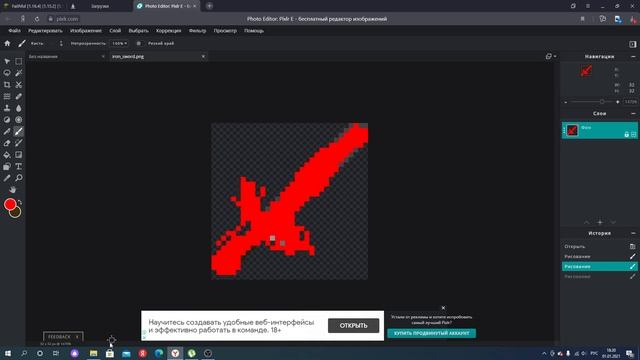This screenshot has height=360, width=640.
Task: Click the ОТКРЫТЬ ad button
Action: click(x=353, y=326)
